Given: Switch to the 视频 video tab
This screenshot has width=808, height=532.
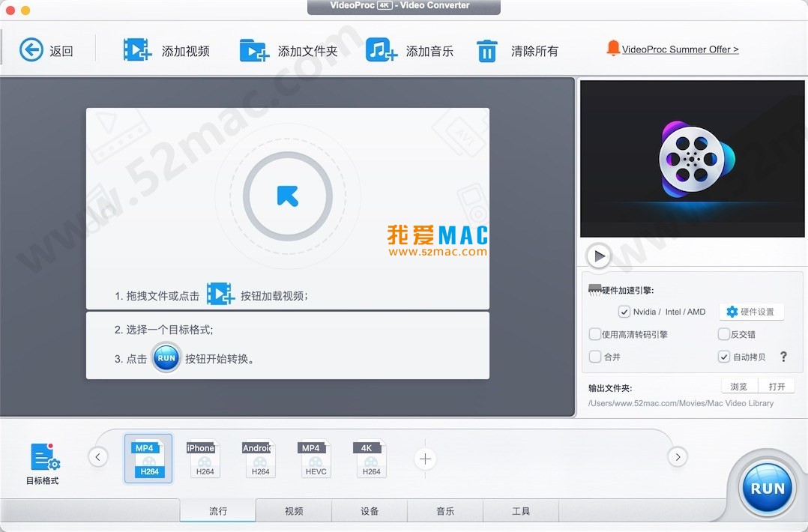Looking at the screenshot, I should click(294, 511).
